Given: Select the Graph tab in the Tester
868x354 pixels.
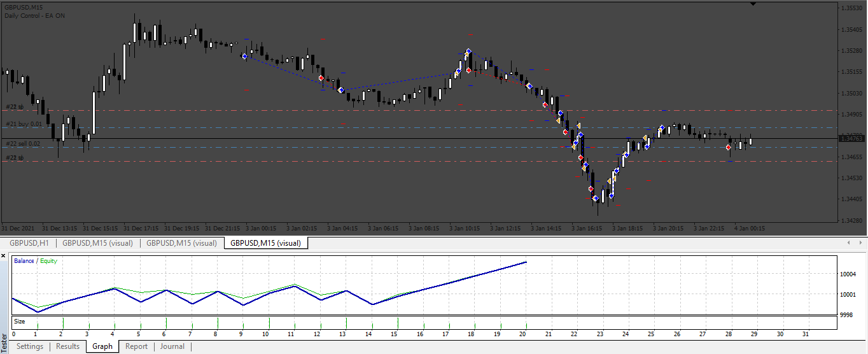Looking at the screenshot, I should coord(102,346).
